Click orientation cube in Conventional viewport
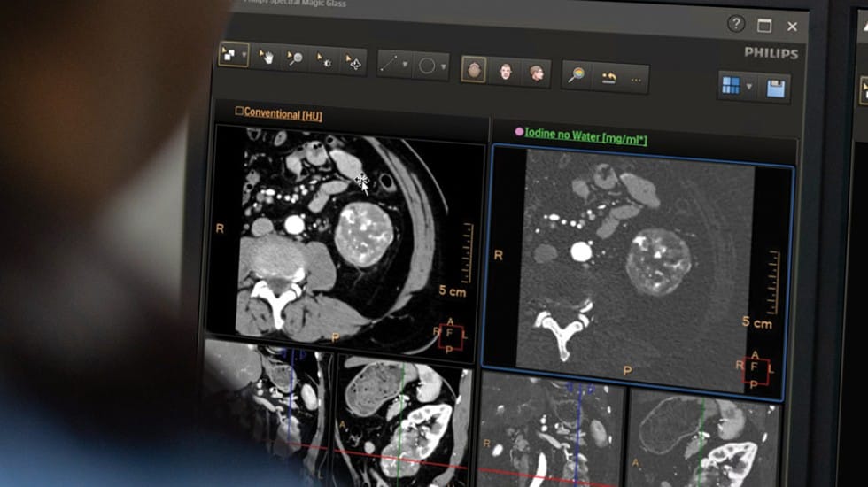Screen dimensions: 868x487 [x=450, y=336]
